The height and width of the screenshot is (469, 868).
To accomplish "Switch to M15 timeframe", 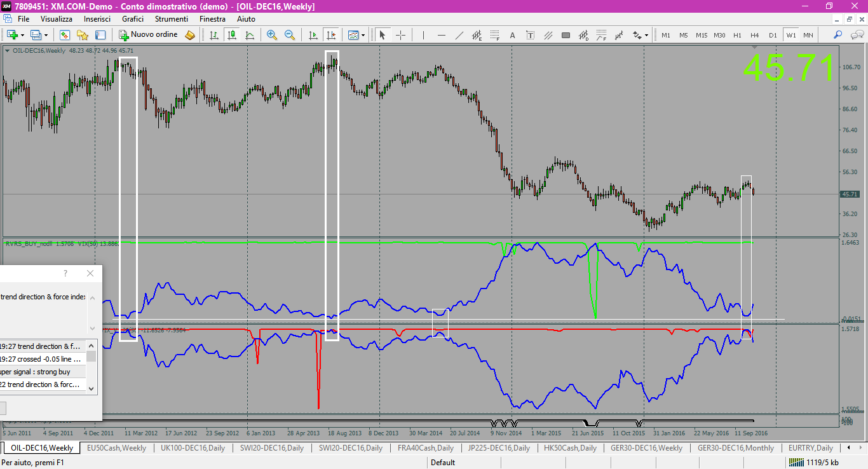I will coord(702,35).
